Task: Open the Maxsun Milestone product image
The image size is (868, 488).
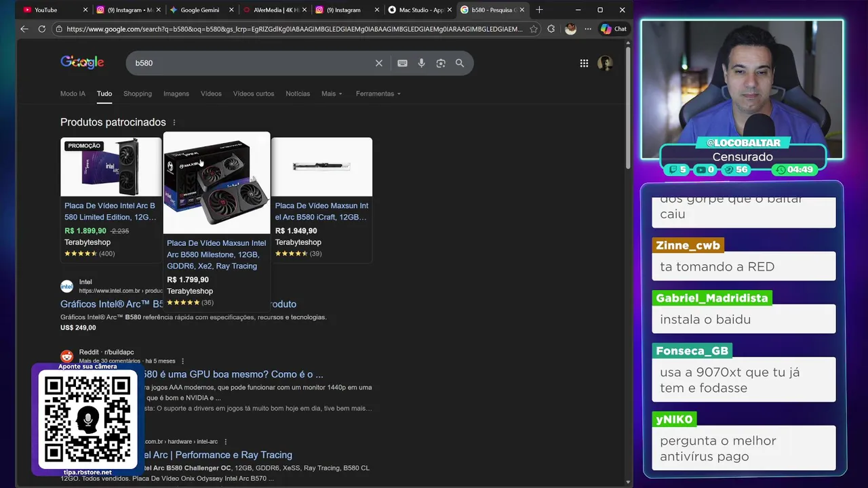Action: click(217, 183)
